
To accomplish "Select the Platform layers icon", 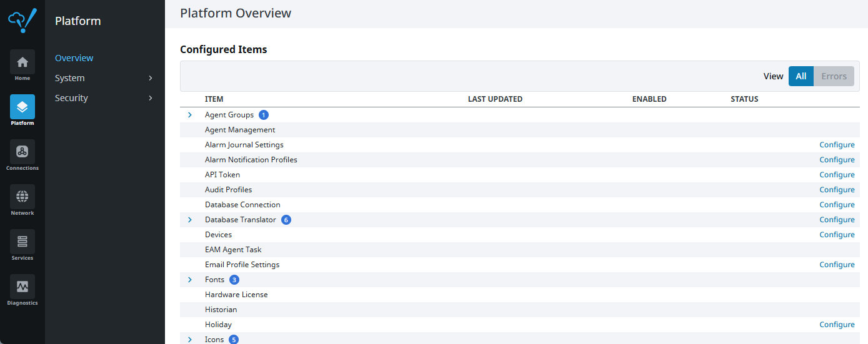I will pos(22,107).
